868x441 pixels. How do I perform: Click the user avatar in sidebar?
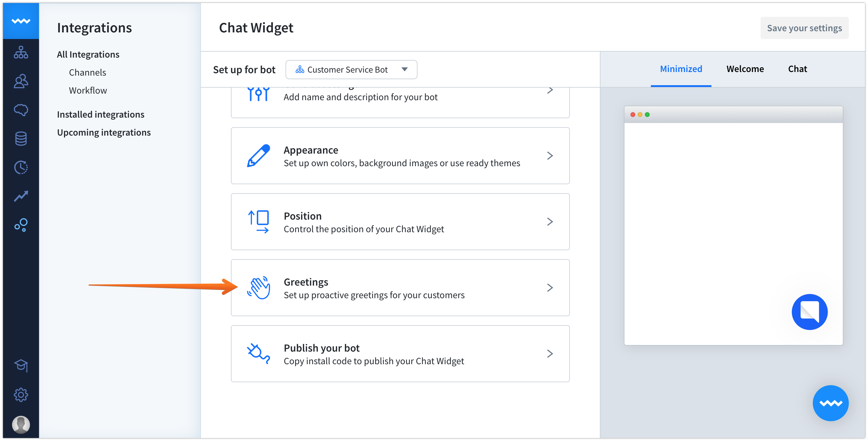point(21,424)
